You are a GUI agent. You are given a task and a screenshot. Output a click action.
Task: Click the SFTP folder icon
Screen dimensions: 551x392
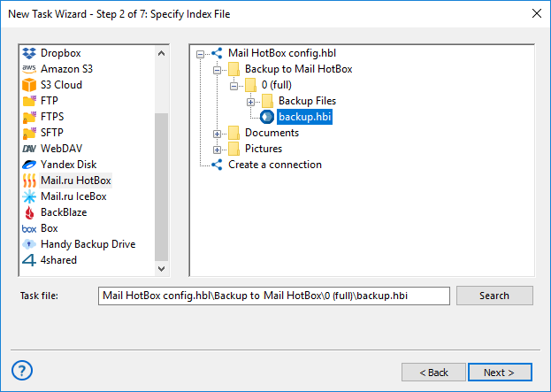(29, 133)
